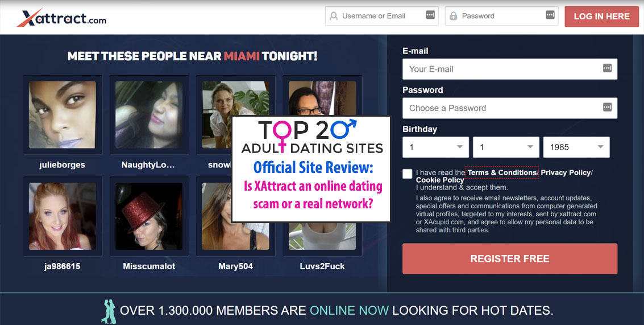Click the NaughtyLo... username
The image size is (644, 325).
[x=148, y=165]
